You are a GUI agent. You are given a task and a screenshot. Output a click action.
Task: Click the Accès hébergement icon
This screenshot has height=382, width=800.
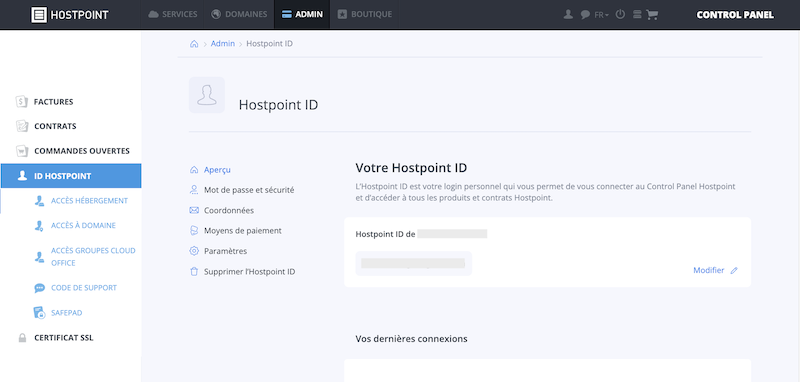pos(39,201)
